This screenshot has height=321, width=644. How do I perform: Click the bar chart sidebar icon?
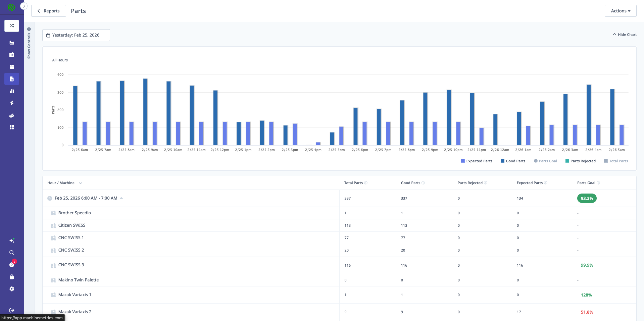click(x=12, y=91)
